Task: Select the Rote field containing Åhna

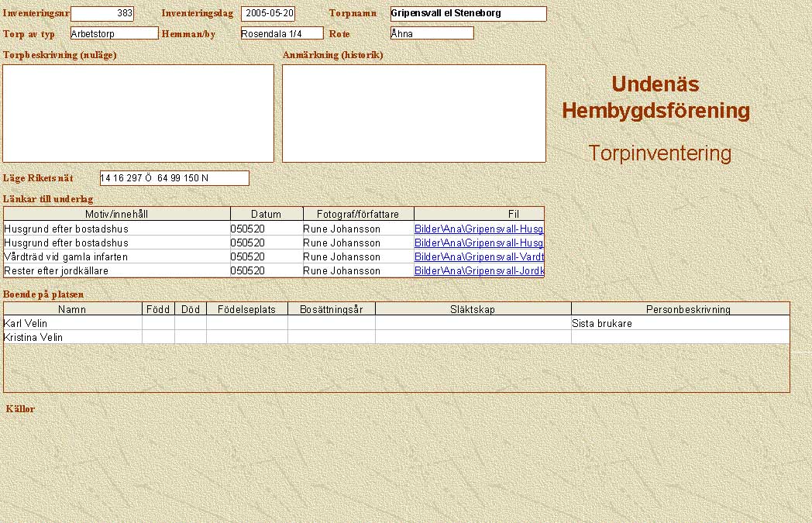Action: point(432,33)
